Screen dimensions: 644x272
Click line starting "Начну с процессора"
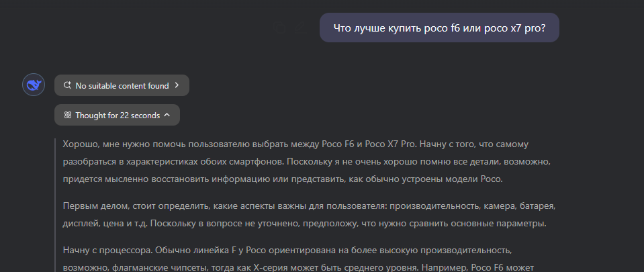pyautogui.click(x=287, y=250)
